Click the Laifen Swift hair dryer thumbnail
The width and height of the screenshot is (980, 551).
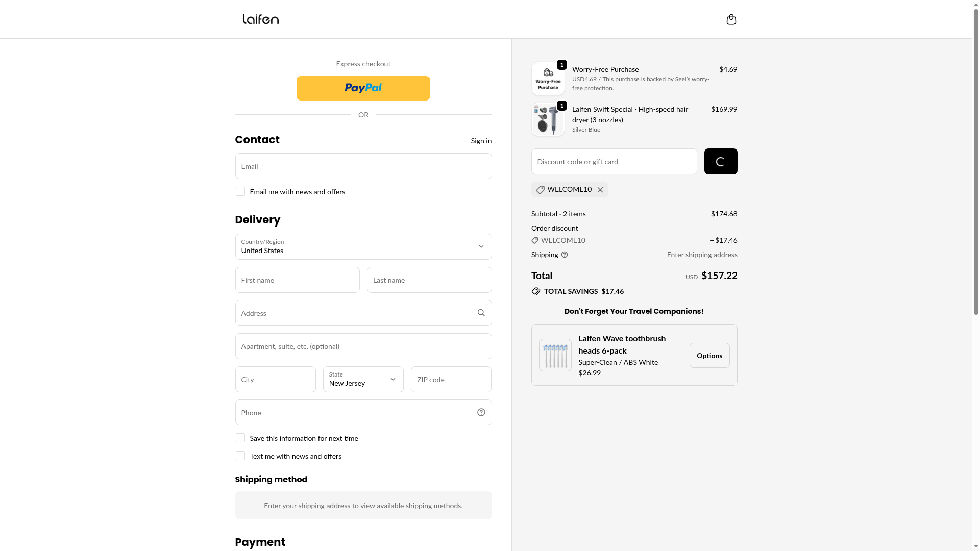pyautogui.click(x=548, y=120)
